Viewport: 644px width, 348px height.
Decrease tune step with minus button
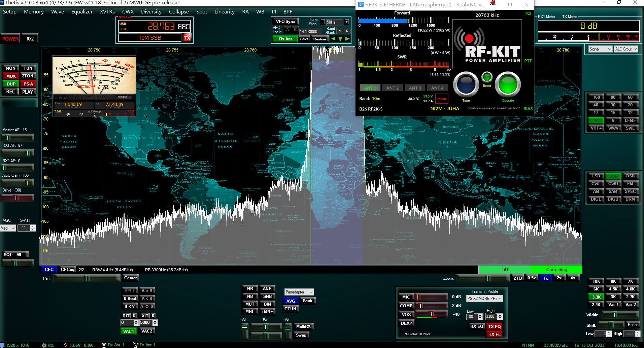[323, 22]
